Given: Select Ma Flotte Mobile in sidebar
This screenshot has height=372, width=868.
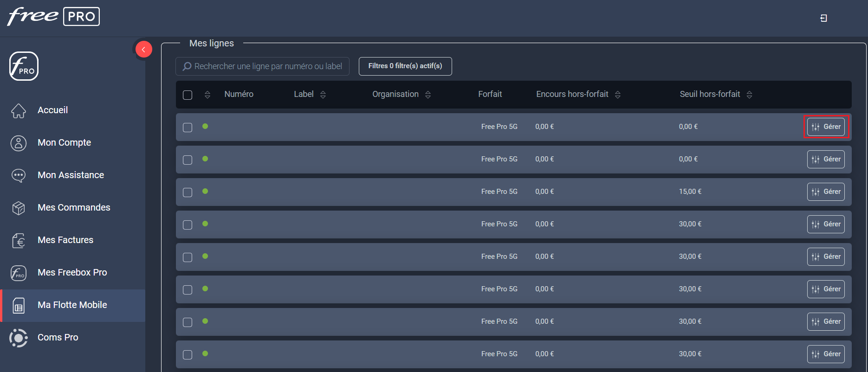Looking at the screenshot, I should coord(72,305).
